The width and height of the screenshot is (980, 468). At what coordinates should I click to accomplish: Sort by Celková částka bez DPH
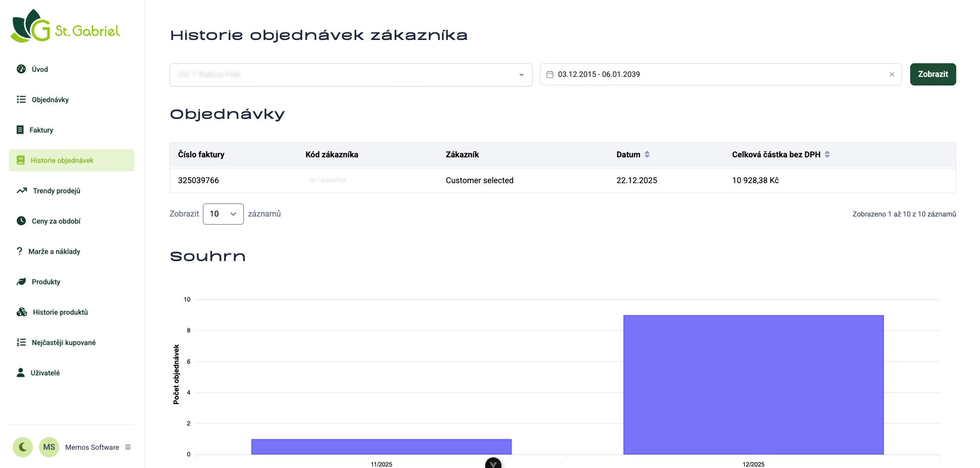coord(827,155)
